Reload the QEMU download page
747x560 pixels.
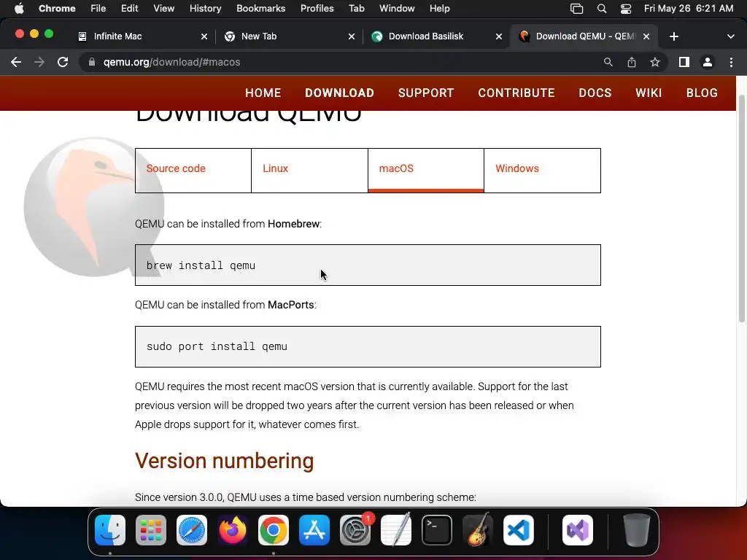(63, 62)
